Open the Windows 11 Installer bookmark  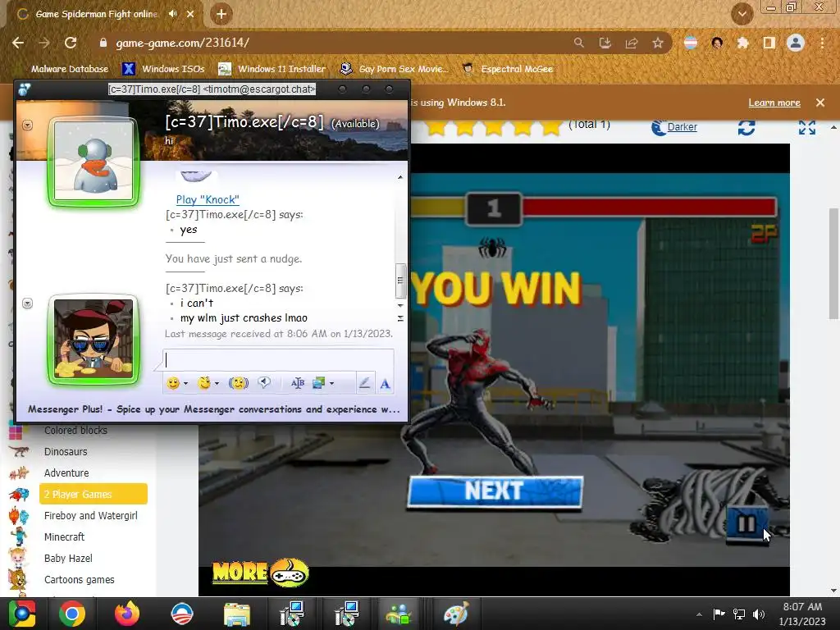coord(272,69)
